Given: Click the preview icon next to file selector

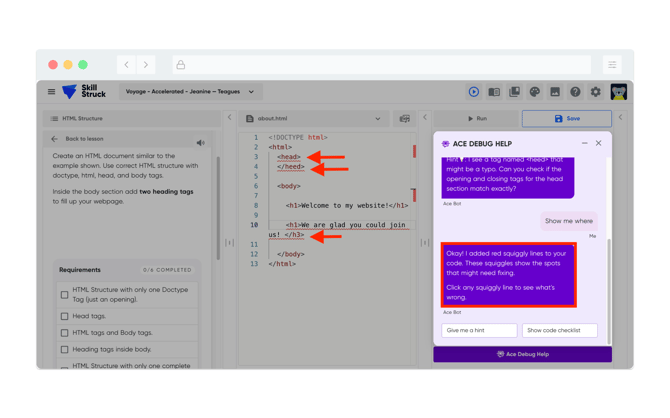Looking at the screenshot, I should pos(404,118).
